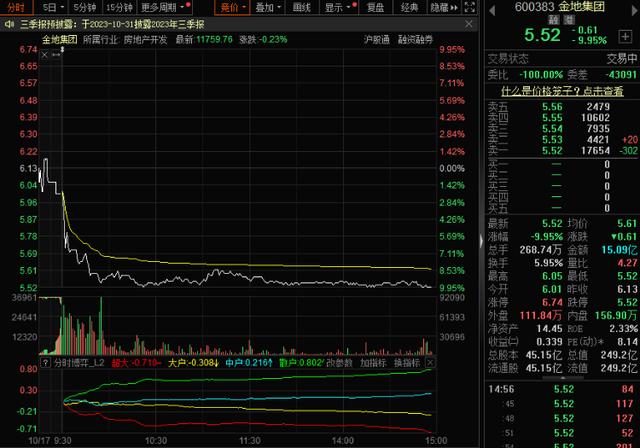Image resolution: width=640 pixels, height=448 pixels.
Task: Click 加指标 add indicator button
Action: [373, 363]
